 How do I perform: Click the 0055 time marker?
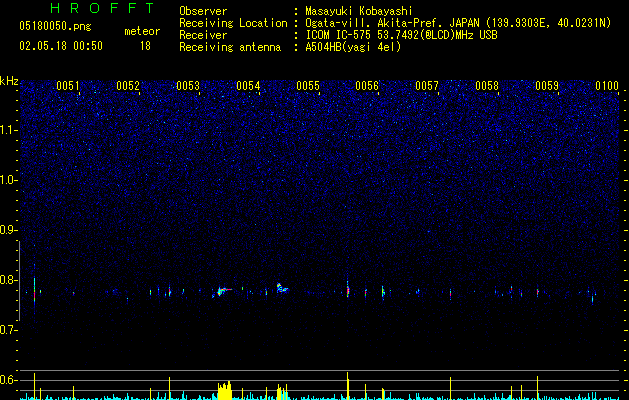pos(308,86)
